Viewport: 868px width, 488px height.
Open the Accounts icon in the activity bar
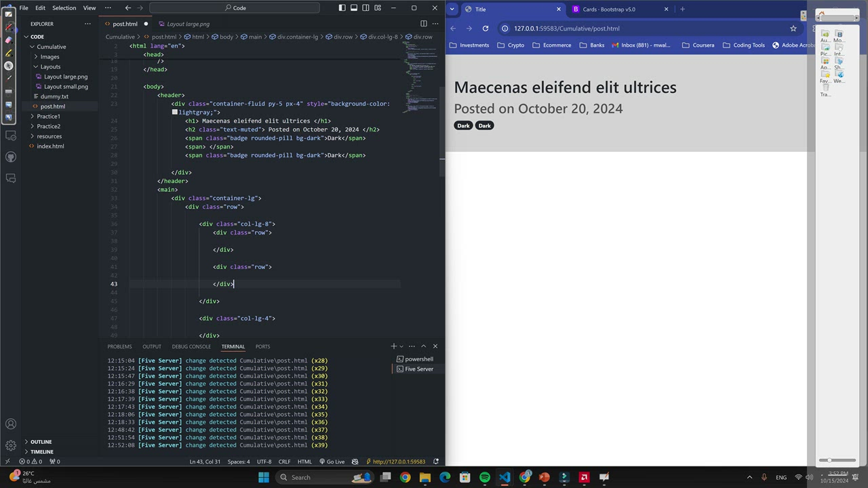(10, 424)
